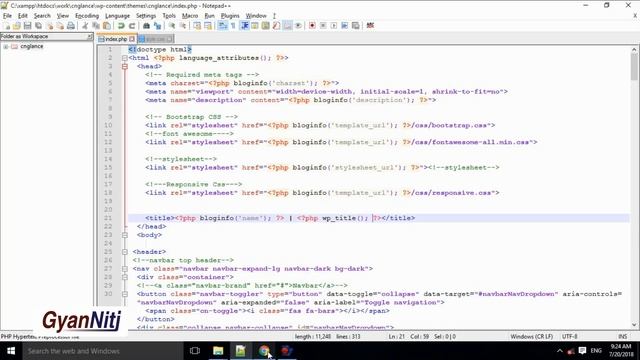Click the Close file toolbar icon
This screenshot has width=640, height=360.
(x=49, y=26)
